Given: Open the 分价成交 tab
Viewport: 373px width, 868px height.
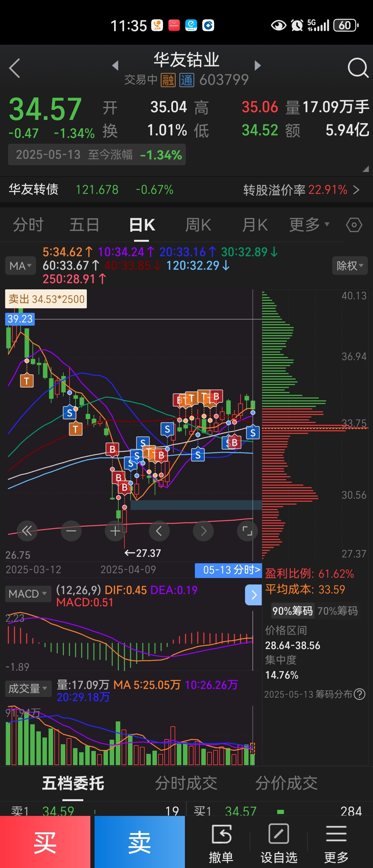Looking at the screenshot, I should pos(287,783).
